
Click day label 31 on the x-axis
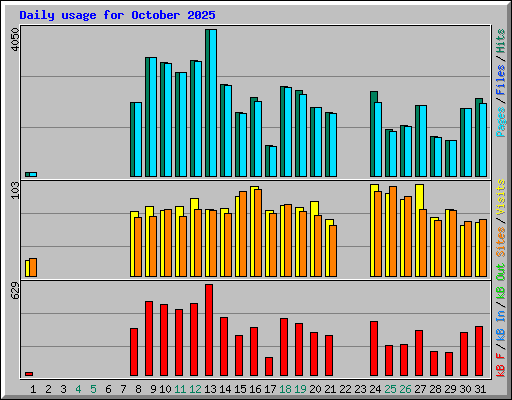[x=480, y=389]
